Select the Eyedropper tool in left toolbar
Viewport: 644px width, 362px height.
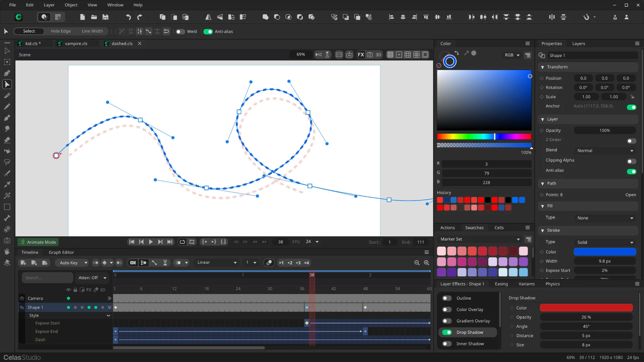pos(7,184)
